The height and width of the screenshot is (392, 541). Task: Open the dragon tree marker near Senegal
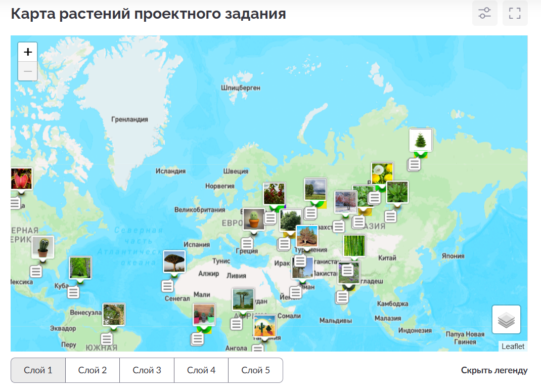click(x=174, y=262)
